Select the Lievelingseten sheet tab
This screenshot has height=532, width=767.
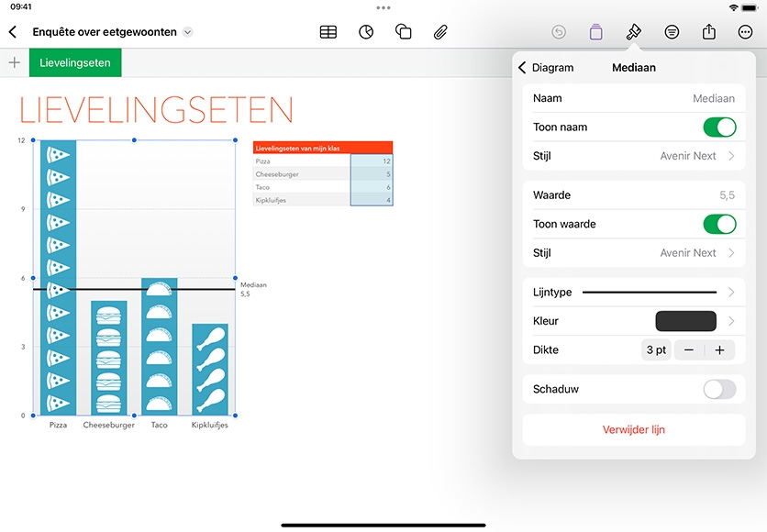point(75,62)
